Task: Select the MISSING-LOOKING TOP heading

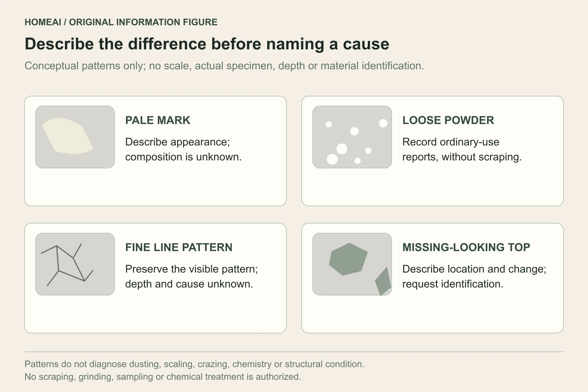Action: point(466,247)
